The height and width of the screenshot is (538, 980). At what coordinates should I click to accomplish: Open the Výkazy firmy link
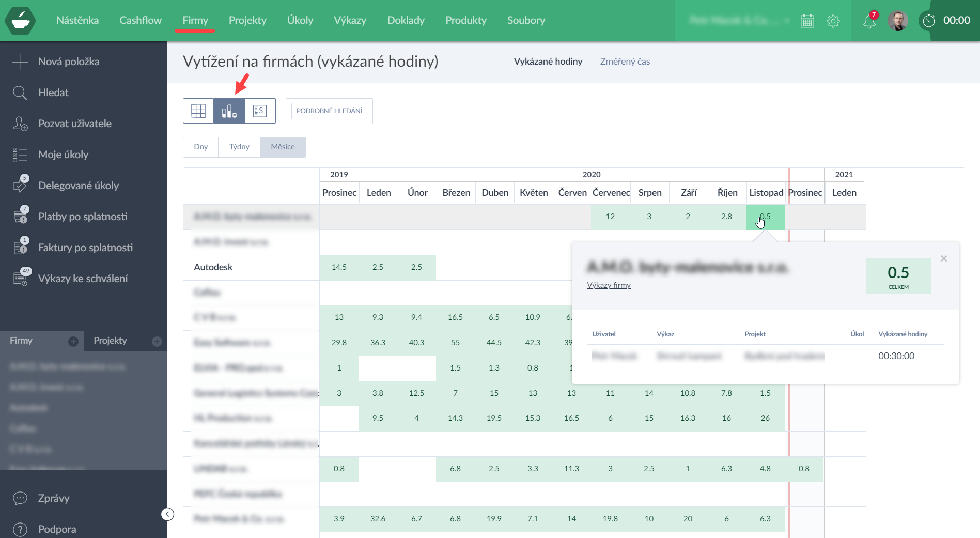(x=609, y=285)
